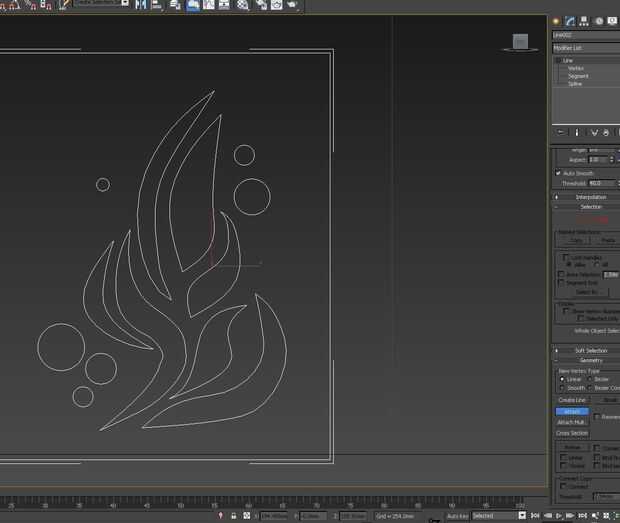
Task: Click the Pin Stack icon
Action: click(561, 132)
